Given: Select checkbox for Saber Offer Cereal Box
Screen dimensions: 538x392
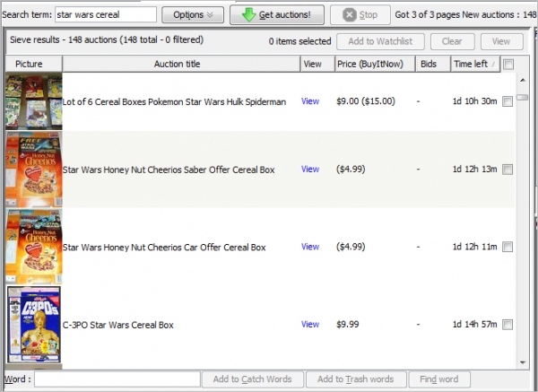Looking at the screenshot, I should click(x=508, y=170).
